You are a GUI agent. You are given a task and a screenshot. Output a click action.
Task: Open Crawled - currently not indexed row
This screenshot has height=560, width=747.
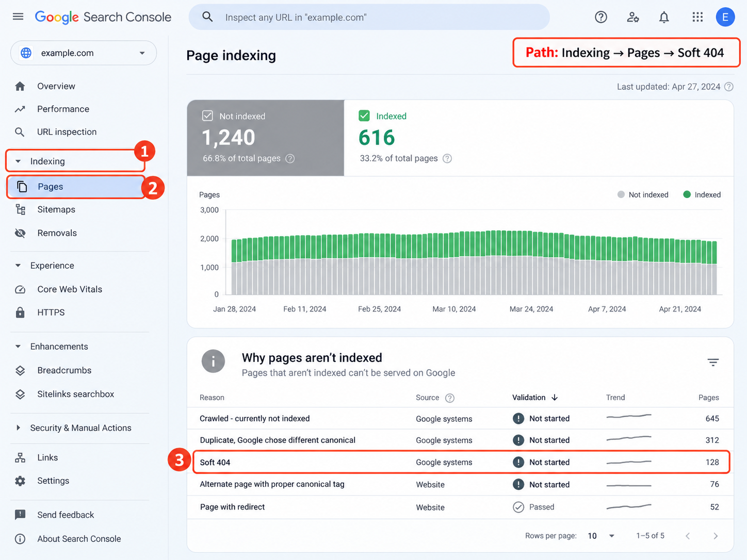point(461,418)
